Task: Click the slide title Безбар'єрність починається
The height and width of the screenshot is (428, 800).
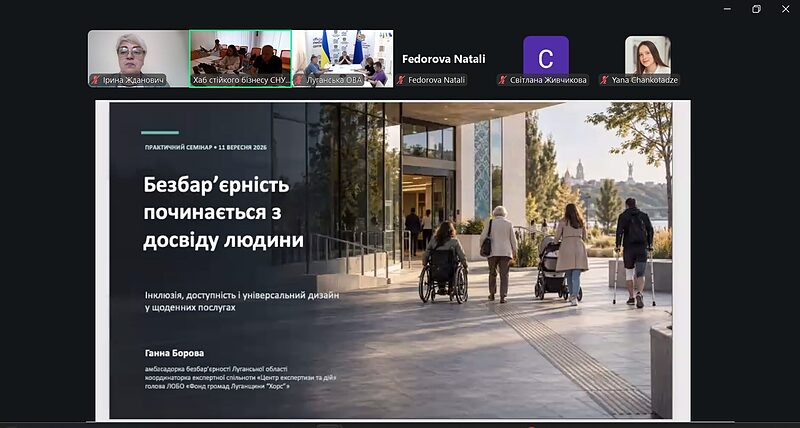Action: [223, 213]
